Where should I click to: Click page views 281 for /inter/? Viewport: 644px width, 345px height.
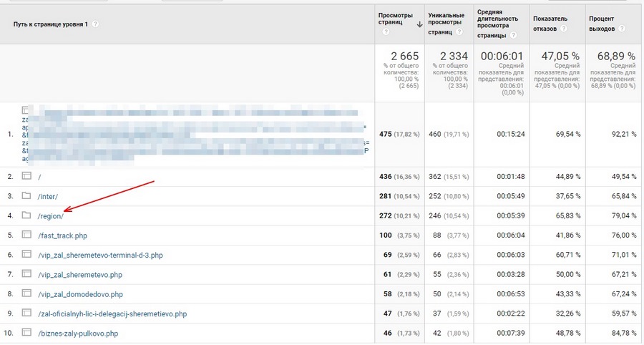tap(385, 196)
